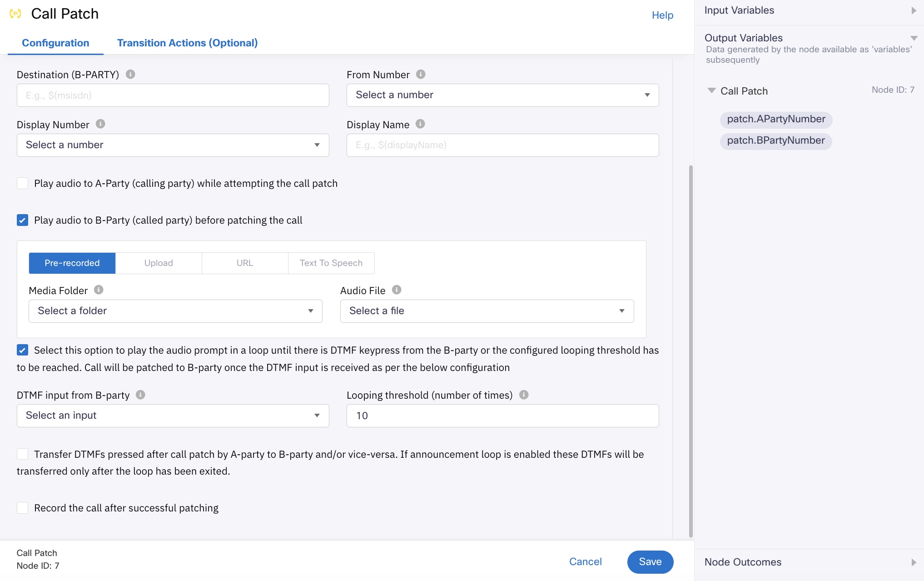
Task: Click info icon next to Media Folder
Action: coord(99,290)
